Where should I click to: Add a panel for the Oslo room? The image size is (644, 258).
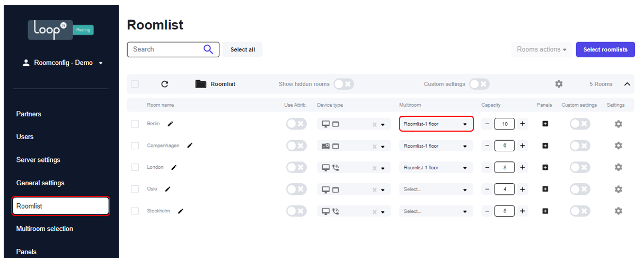[x=545, y=190]
